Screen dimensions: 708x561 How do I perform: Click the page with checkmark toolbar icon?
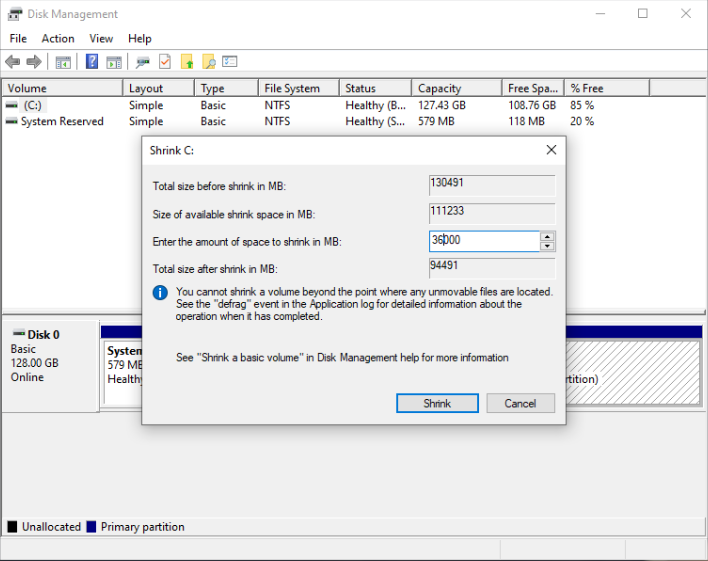(x=165, y=61)
